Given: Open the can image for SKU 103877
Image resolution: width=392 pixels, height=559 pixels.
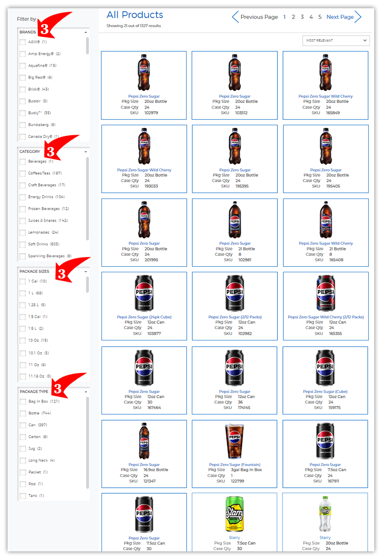Looking at the screenshot, I should (x=144, y=293).
